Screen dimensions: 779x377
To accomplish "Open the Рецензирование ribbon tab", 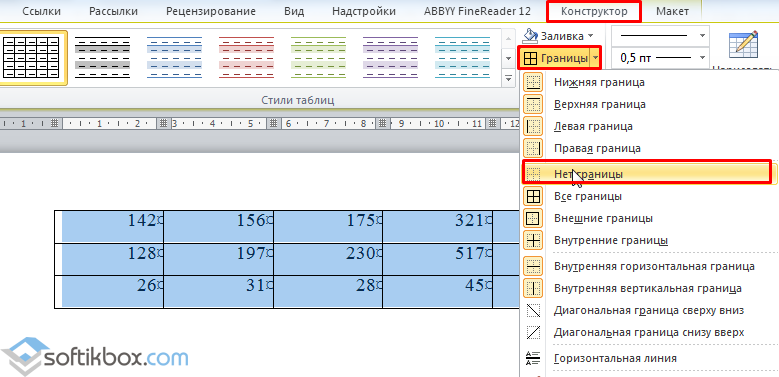I will pos(211,11).
